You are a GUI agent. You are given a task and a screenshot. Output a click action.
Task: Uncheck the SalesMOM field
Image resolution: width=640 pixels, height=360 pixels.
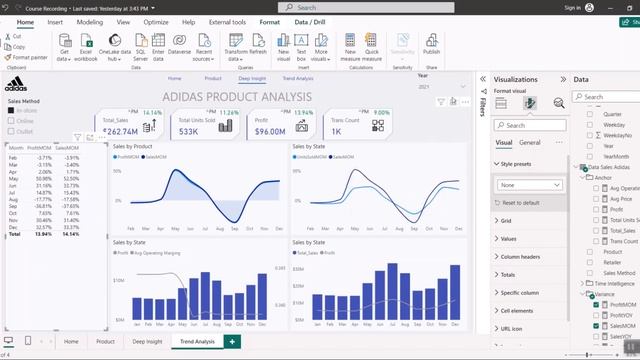coord(596,326)
